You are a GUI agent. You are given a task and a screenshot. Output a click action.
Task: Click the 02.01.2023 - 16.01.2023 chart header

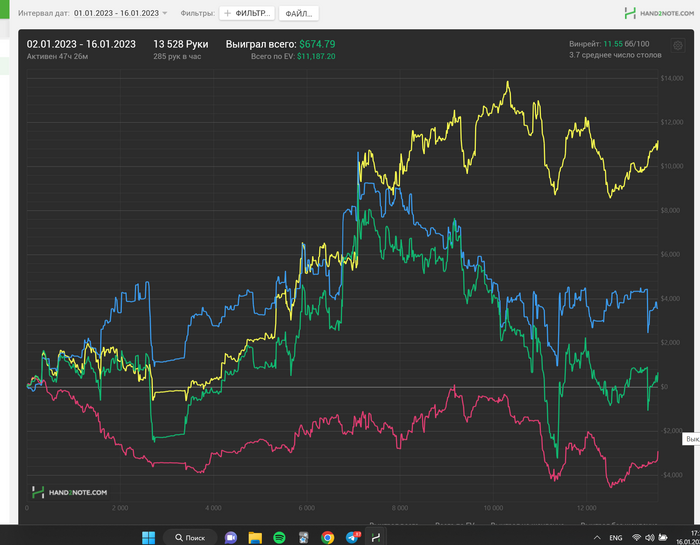pos(81,44)
